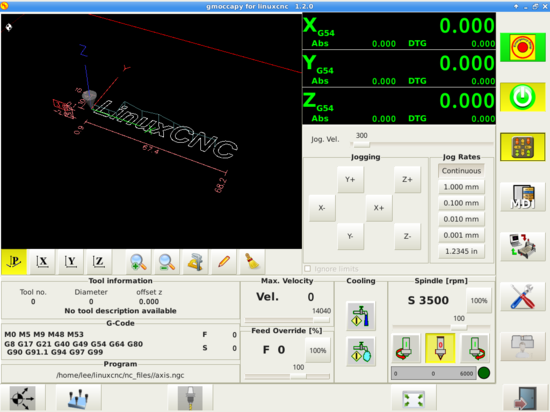
Task: Adjust the spindle override slider
Action: point(441,327)
